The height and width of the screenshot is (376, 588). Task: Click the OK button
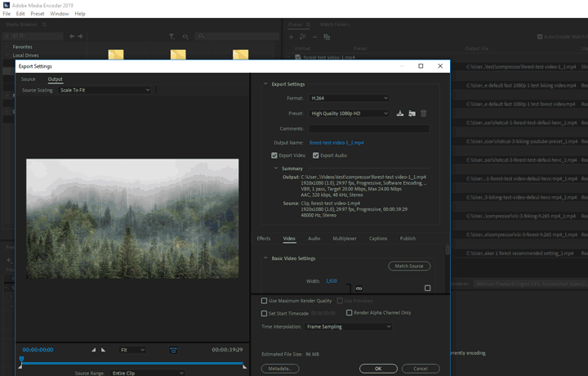point(378,369)
